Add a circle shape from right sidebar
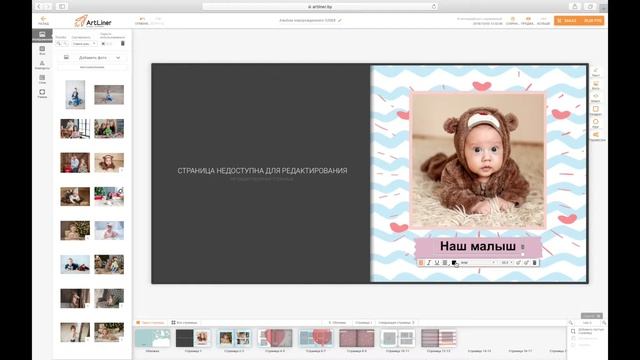The height and width of the screenshot is (360, 640). 596,123
